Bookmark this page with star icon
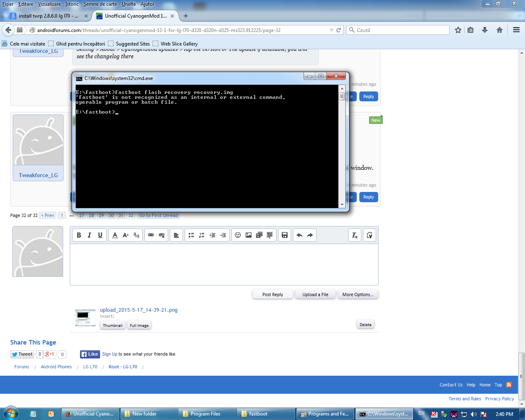 click(458, 30)
